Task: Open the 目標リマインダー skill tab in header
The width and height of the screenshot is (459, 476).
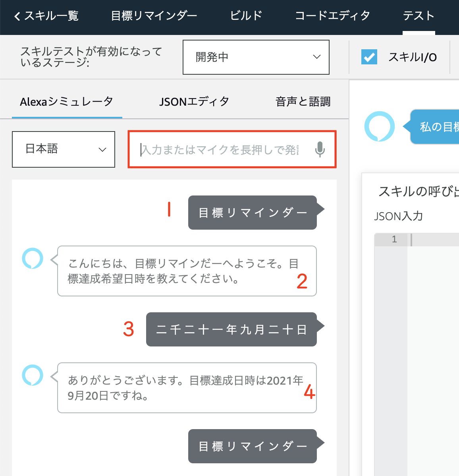Action: [x=154, y=16]
